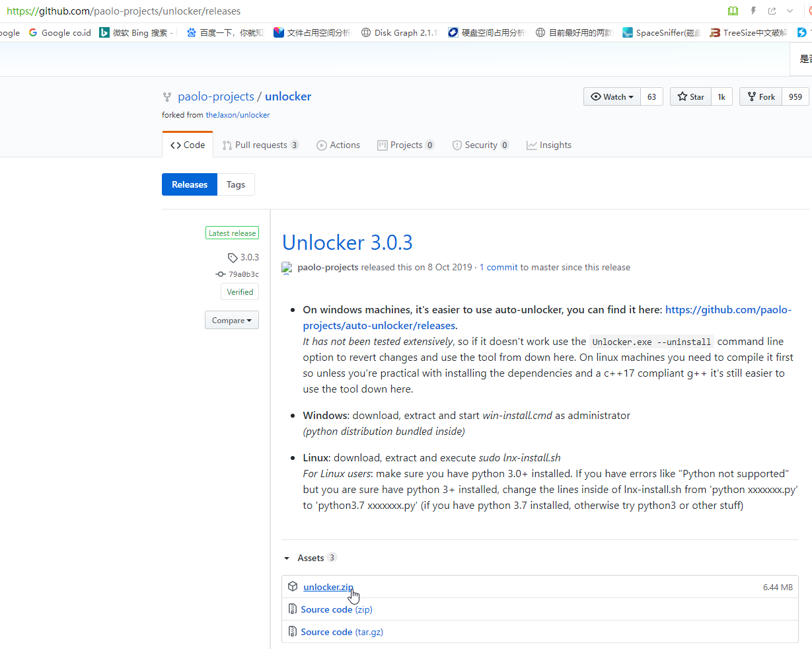This screenshot has width=812, height=649.
Task: Open the SpaceSniffer bookmark
Action: click(x=661, y=32)
